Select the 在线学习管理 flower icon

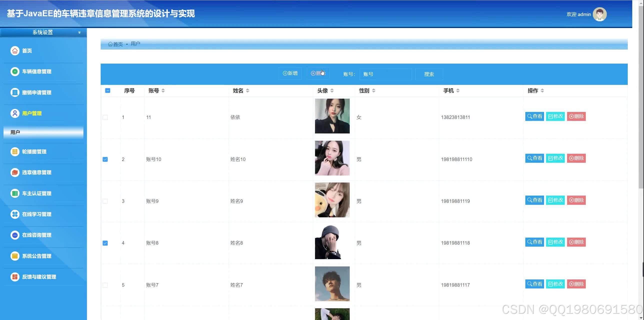click(x=15, y=214)
